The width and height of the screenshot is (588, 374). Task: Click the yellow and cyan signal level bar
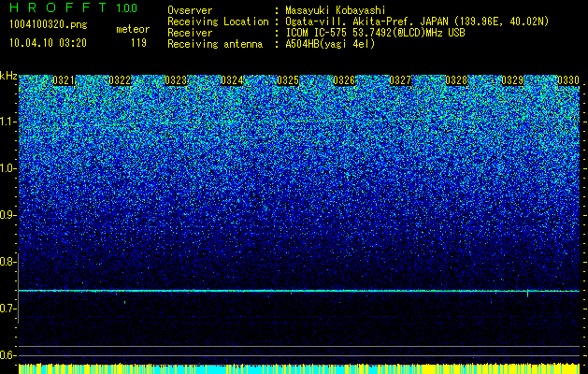(x=299, y=368)
